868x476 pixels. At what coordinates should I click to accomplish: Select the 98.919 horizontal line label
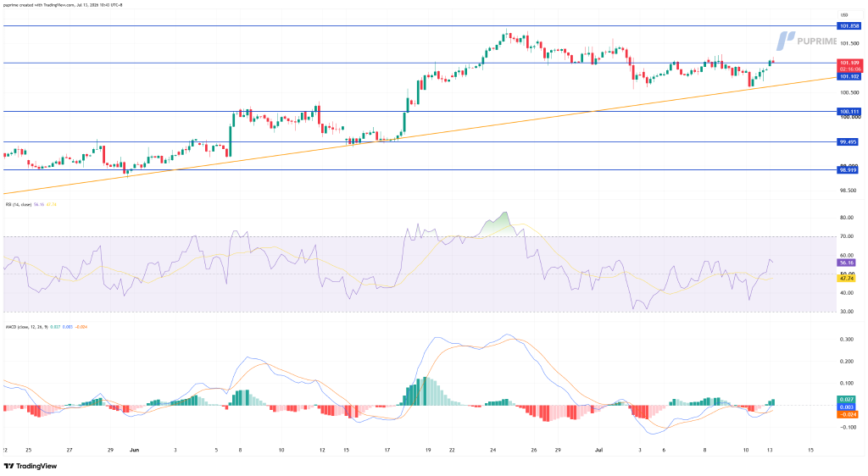[849, 170]
